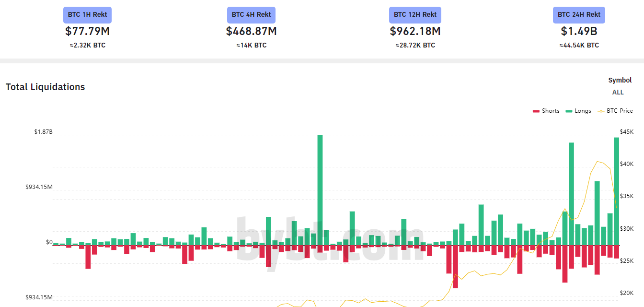Image resolution: width=644 pixels, height=307 pixels.
Task: Click the $1.49B 24H liquidation value
Action: 579,31
